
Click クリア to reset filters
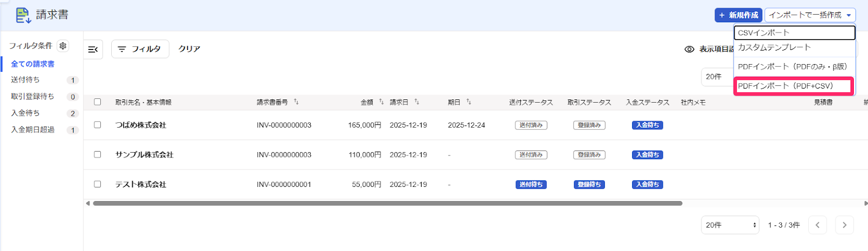189,49
